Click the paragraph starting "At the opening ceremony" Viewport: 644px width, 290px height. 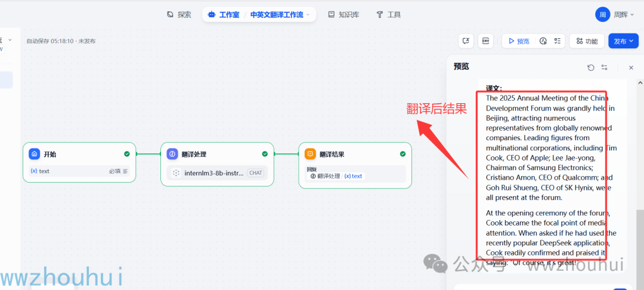click(x=551, y=238)
